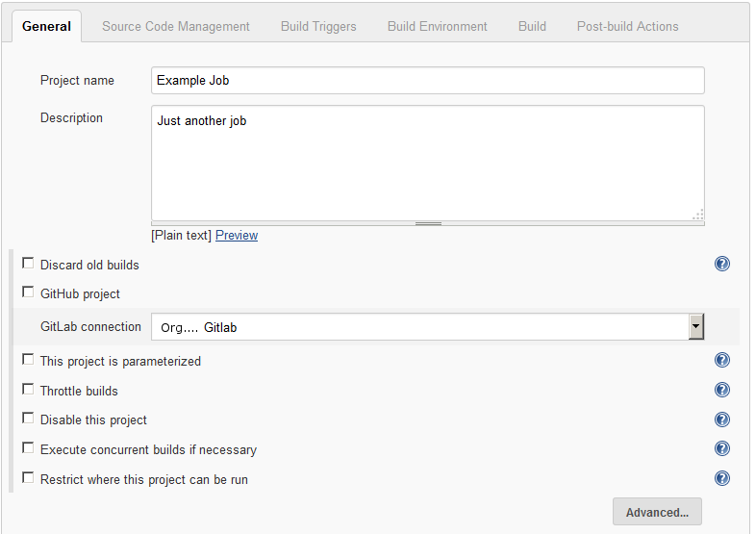Image resolution: width=756 pixels, height=534 pixels.
Task: Open help for Restrict where project runs
Action: click(721, 478)
